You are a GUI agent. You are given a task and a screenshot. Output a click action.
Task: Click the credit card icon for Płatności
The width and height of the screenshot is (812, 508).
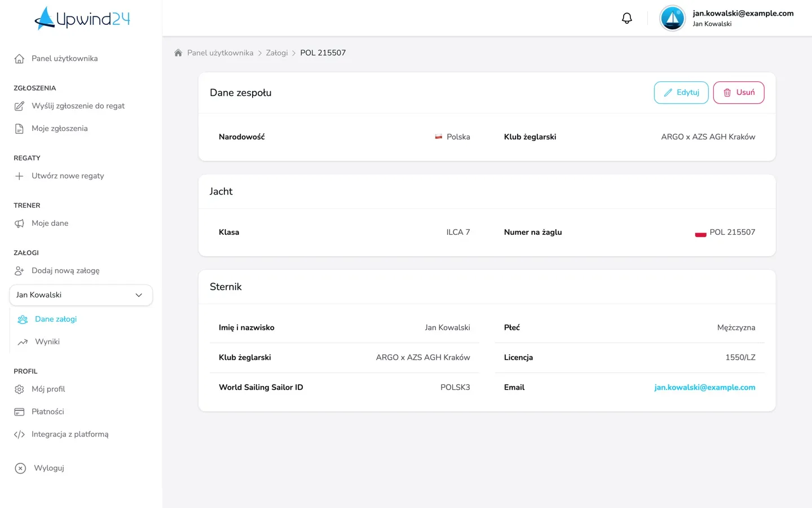pos(19,412)
